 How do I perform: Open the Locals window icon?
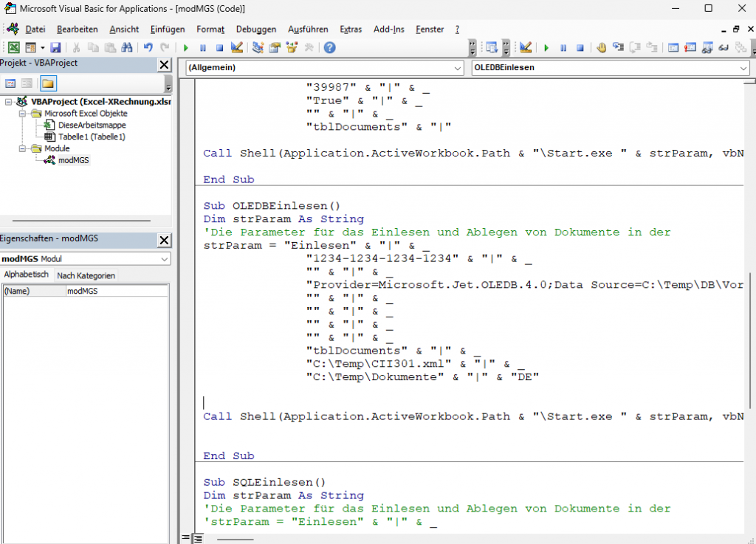(673, 47)
